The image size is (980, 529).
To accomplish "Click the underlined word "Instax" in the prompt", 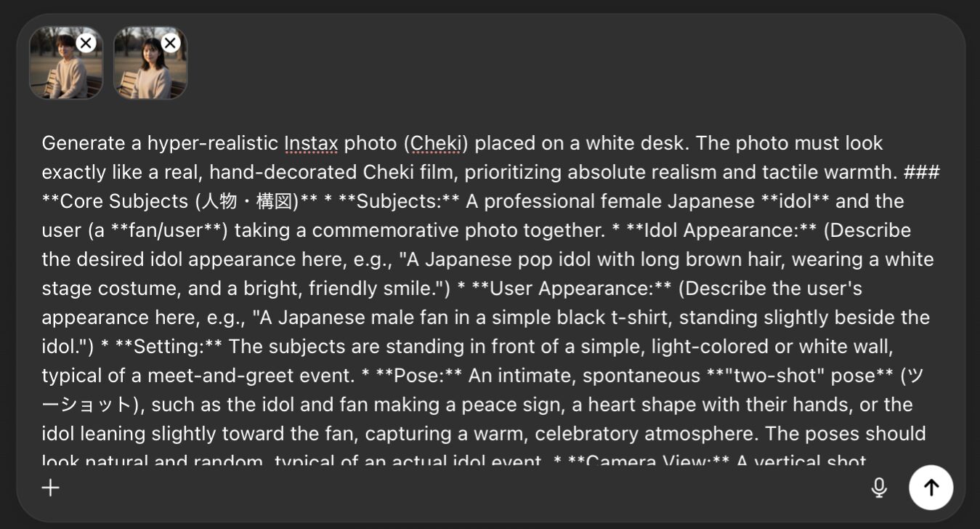I will 311,143.
